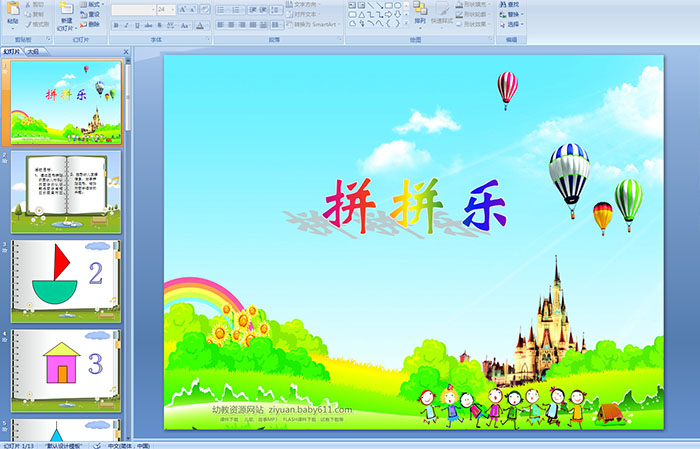700x449 pixels.
Task: Toggle Strikethrough (abc) formatting
Action: pyautogui.click(x=148, y=25)
